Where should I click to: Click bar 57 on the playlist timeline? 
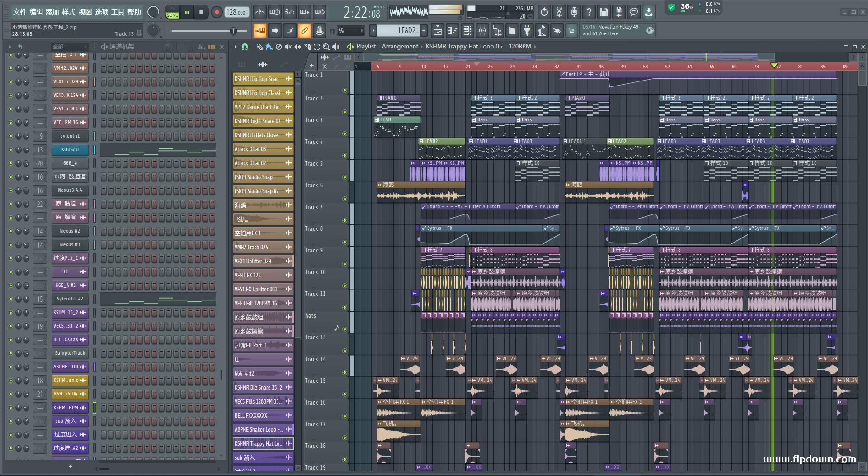coord(668,67)
